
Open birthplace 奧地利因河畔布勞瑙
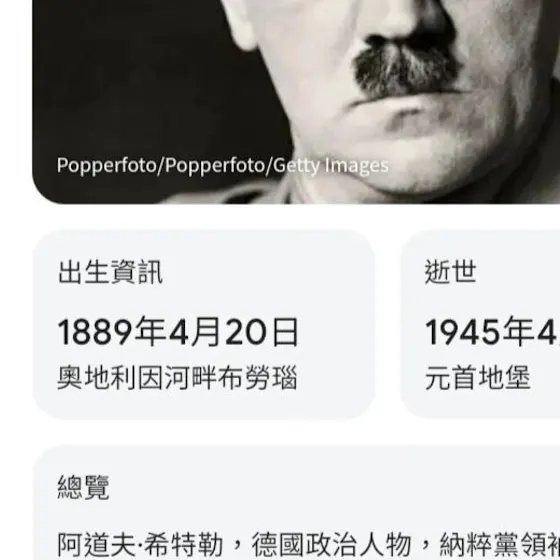177,378
